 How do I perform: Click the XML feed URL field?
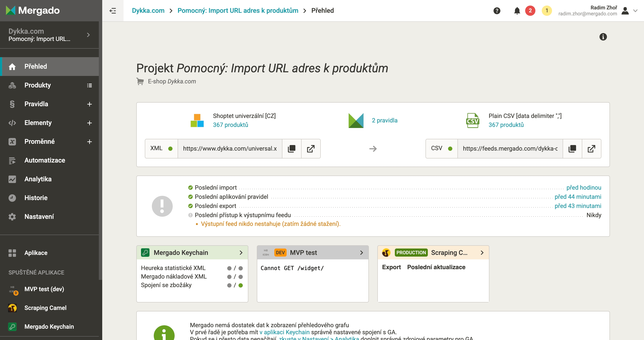(230, 148)
